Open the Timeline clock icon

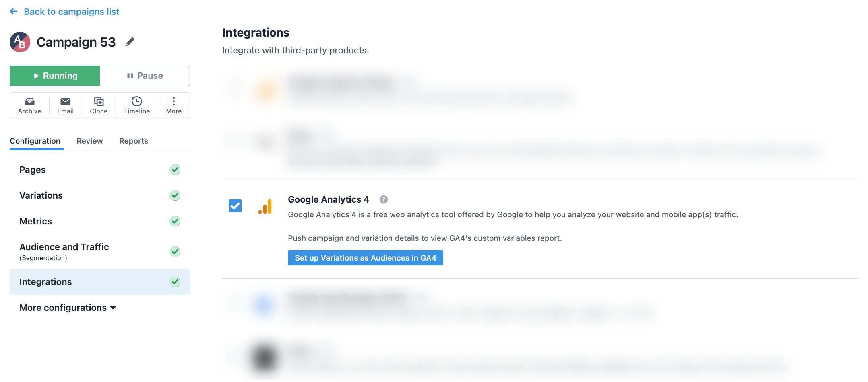point(137,101)
